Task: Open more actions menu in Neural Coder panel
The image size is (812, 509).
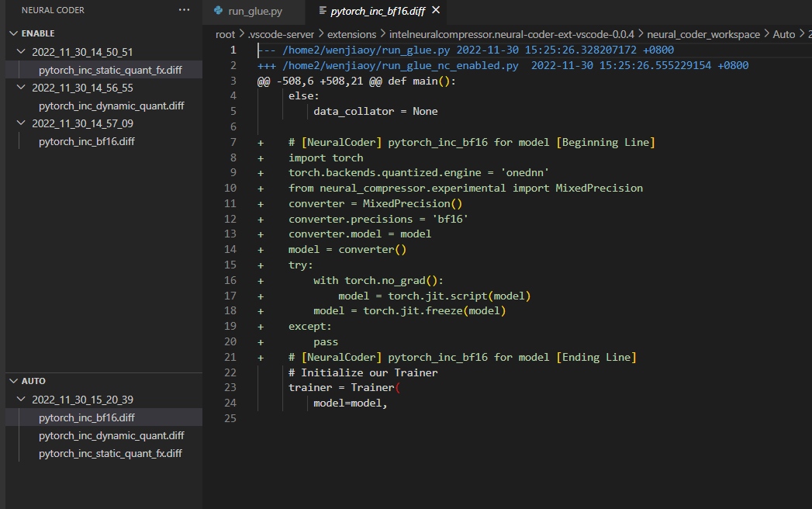Action: pos(184,10)
